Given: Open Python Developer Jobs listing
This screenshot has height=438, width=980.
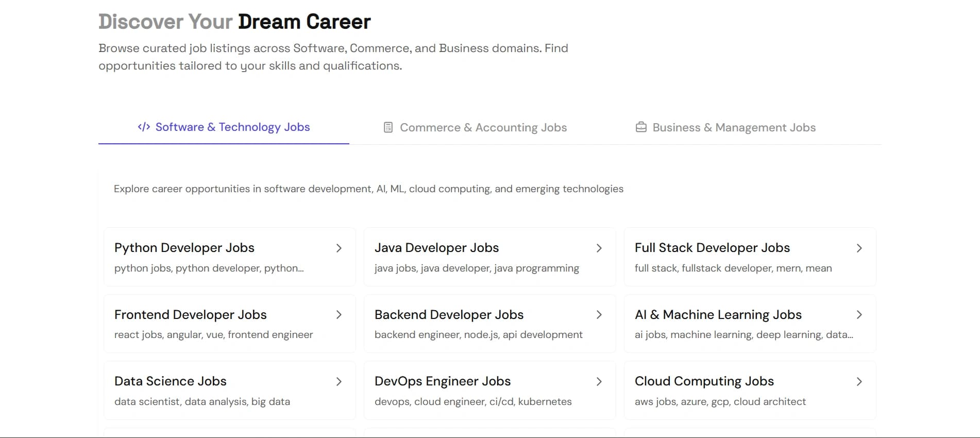Looking at the screenshot, I should tap(229, 257).
